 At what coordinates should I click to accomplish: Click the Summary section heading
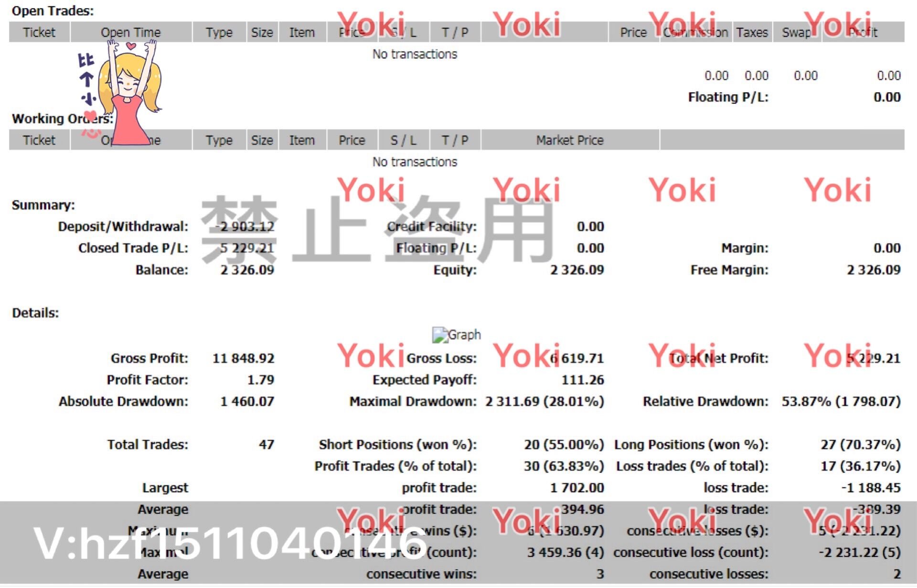pyautogui.click(x=43, y=205)
